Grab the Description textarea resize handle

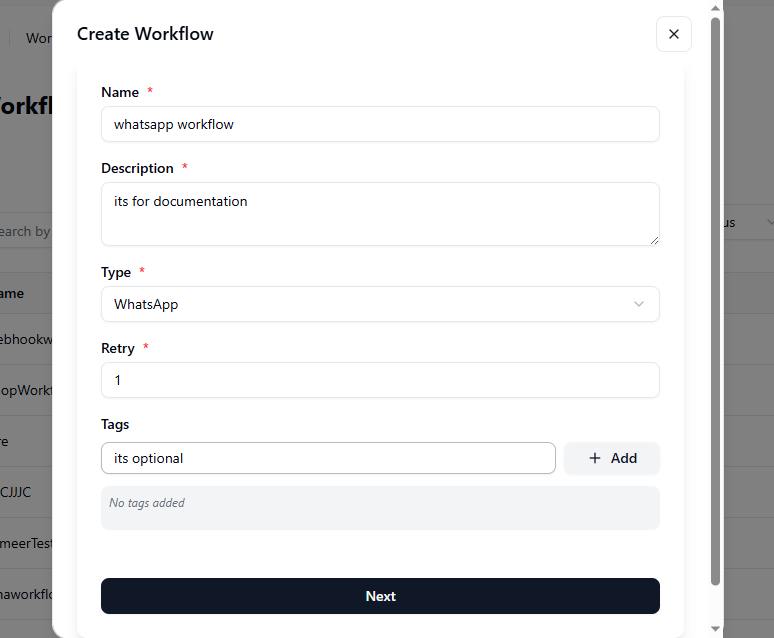pos(654,240)
